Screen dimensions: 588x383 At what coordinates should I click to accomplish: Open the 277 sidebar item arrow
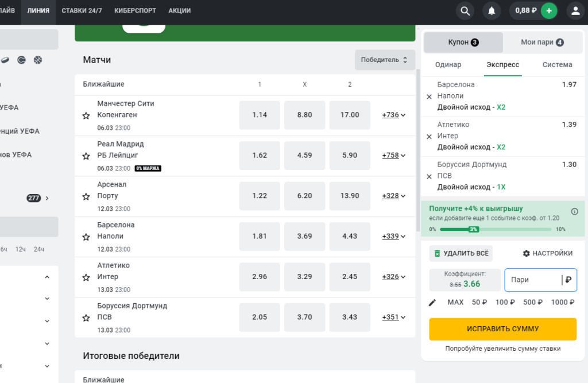pyautogui.click(x=47, y=198)
